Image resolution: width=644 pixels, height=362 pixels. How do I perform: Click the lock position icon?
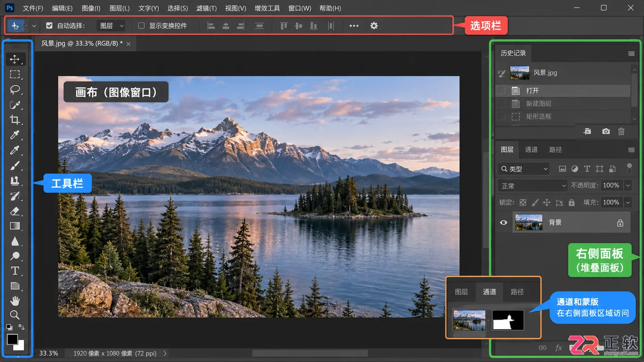[x=547, y=202]
